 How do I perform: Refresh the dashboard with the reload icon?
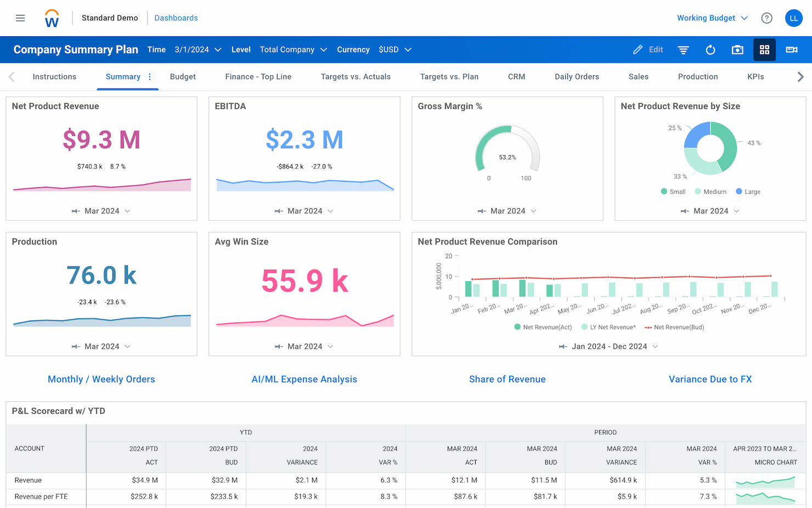tap(710, 50)
